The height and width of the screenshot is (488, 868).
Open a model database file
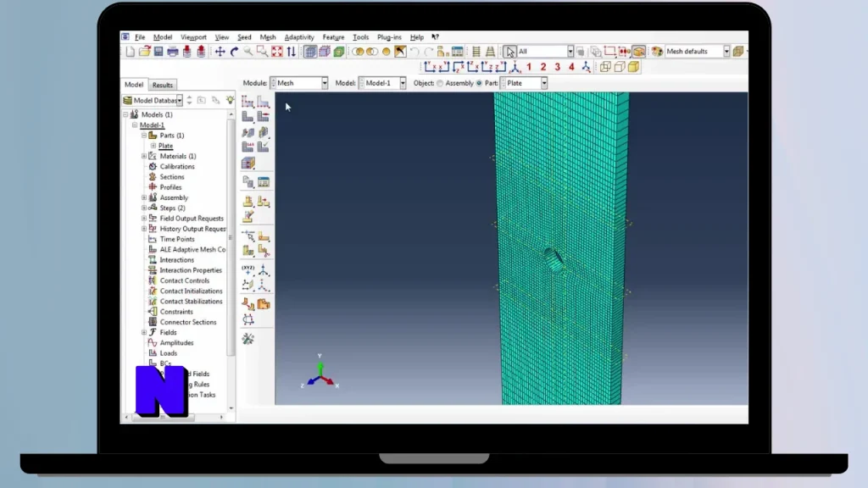tap(144, 52)
